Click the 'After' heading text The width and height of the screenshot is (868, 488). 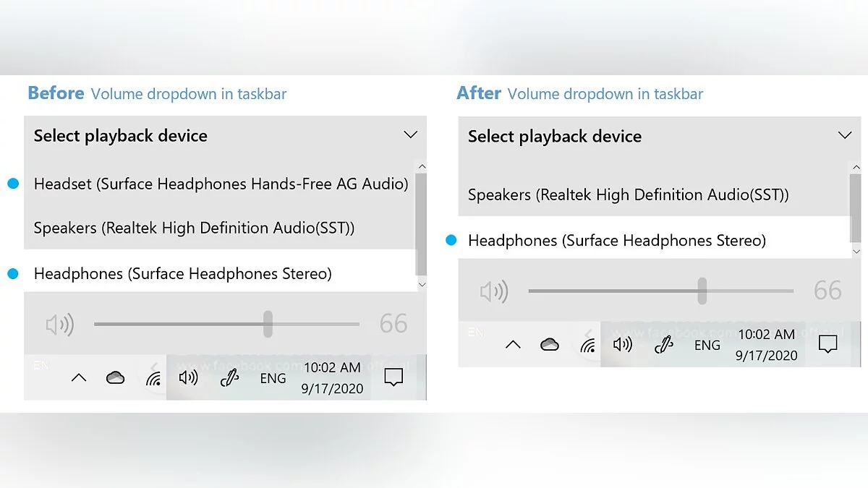pyautogui.click(x=479, y=93)
